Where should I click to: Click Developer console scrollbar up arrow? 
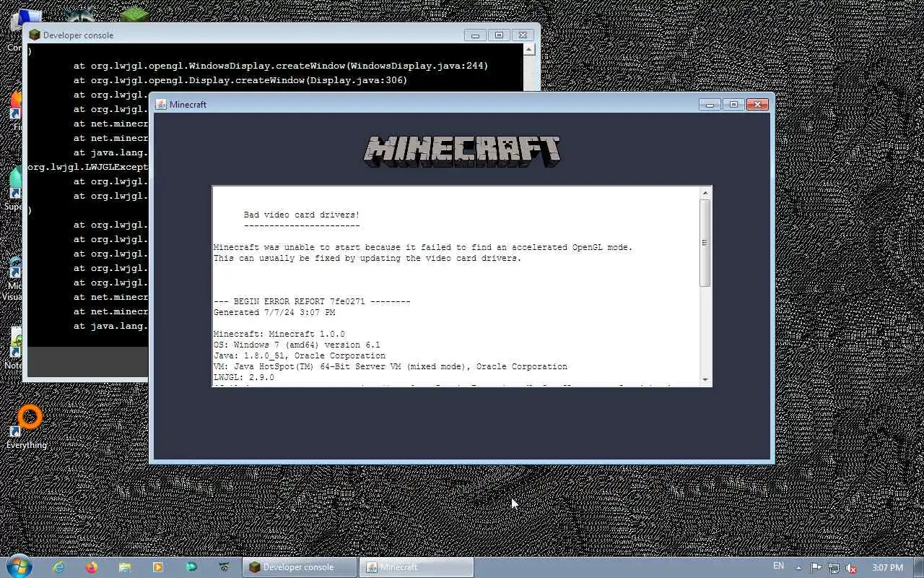(528, 49)
